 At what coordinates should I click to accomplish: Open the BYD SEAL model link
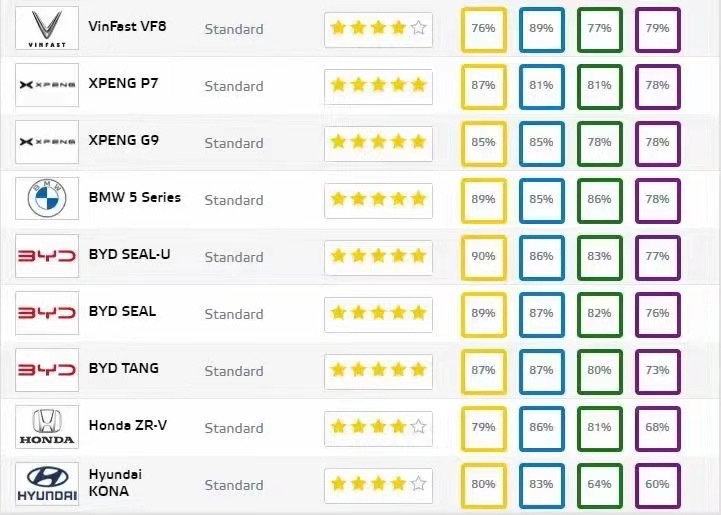click(x=122, y=311)
